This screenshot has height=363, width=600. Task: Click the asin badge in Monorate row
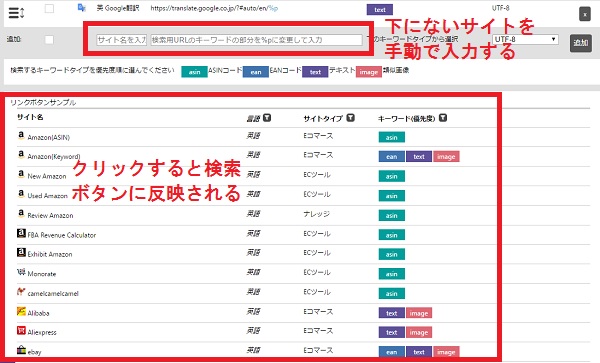391,274
